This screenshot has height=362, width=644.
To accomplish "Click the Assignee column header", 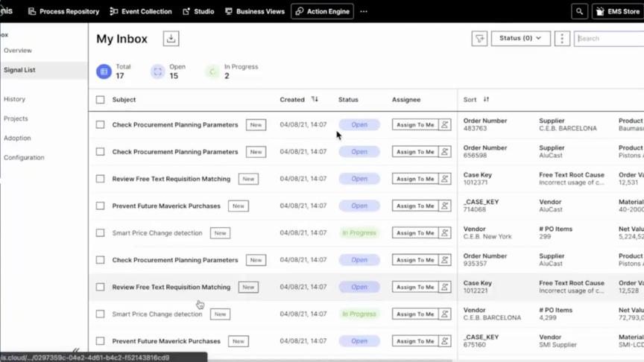I will (x=406, y=100).
